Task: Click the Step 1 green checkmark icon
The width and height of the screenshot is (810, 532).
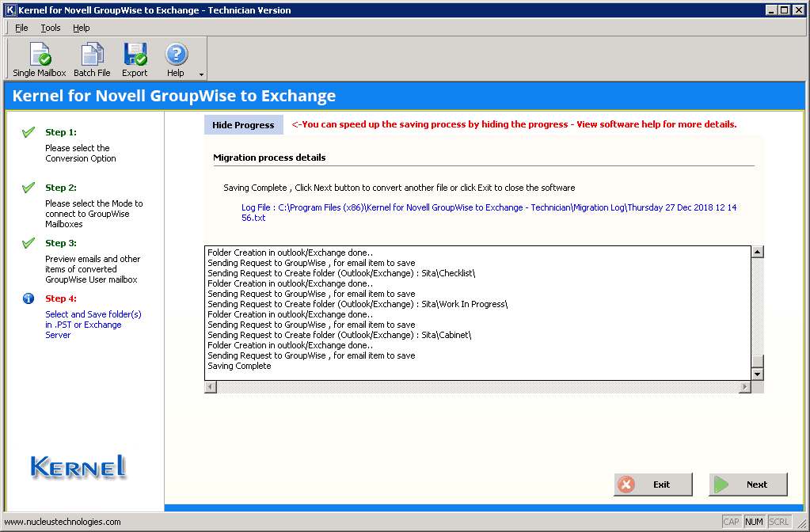Action: (29, 132)
